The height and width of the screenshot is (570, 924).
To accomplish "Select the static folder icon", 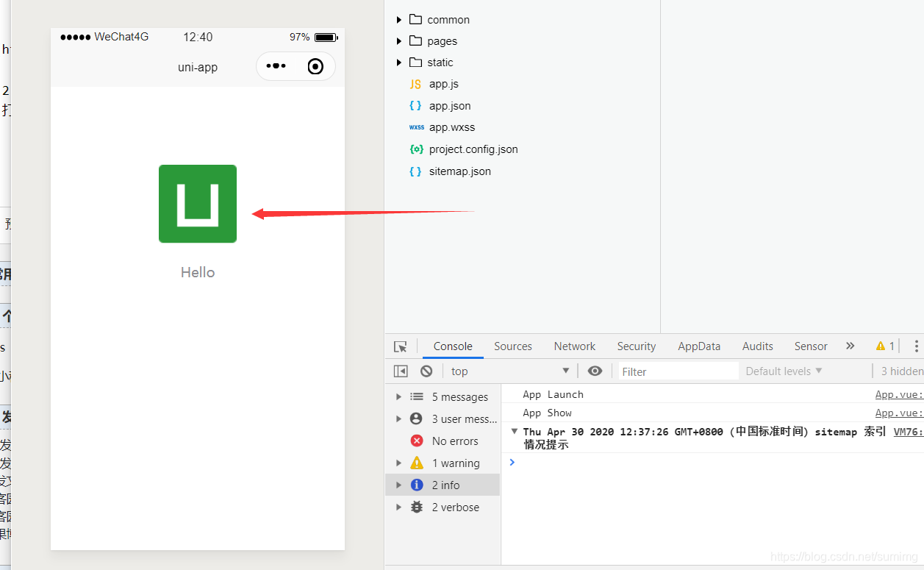I will (x=416, y=62).
